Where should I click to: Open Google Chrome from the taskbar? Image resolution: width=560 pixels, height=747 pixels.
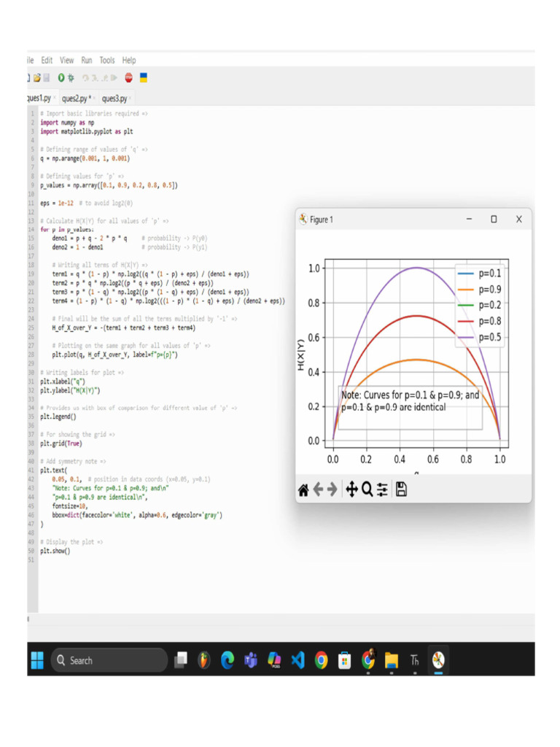[x=322, y=660]
